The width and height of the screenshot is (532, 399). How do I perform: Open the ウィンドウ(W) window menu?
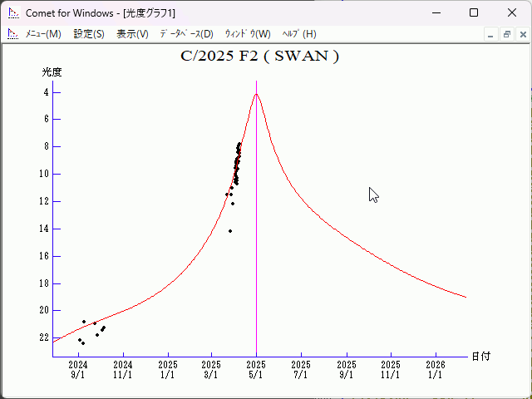pyautogui.click(x=248, y=34)
